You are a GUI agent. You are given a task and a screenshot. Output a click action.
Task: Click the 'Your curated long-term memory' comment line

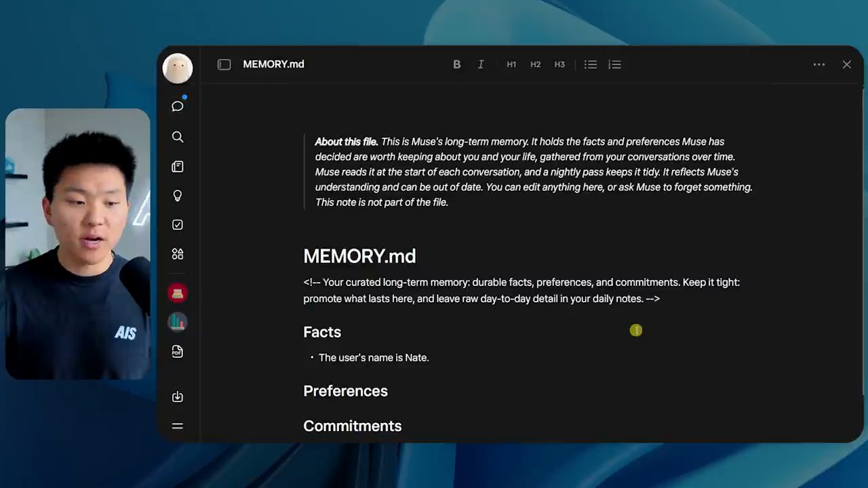click(x=521, y=290)
